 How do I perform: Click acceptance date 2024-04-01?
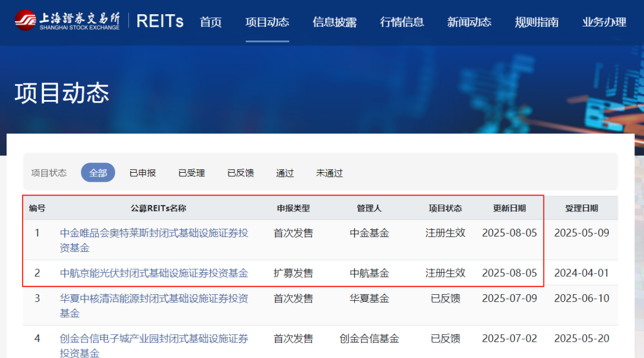581,273
